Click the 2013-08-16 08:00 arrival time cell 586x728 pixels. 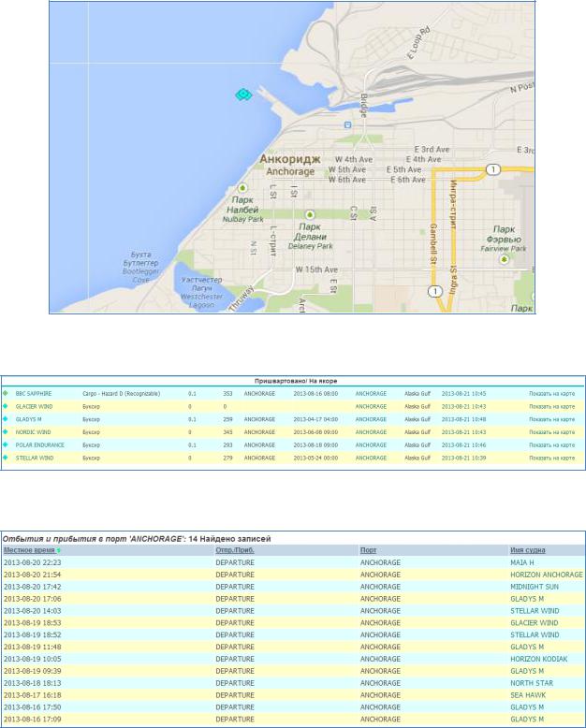315,394
